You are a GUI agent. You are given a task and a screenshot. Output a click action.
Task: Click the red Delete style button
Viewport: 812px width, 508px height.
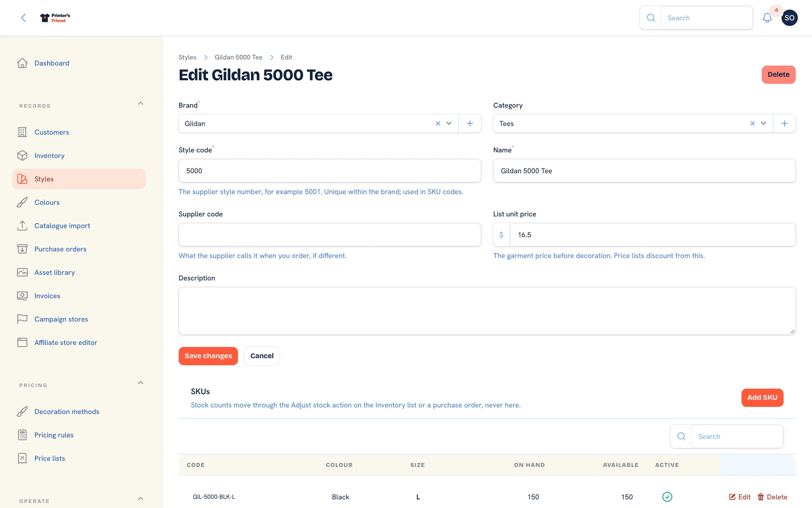pos(779,75)
